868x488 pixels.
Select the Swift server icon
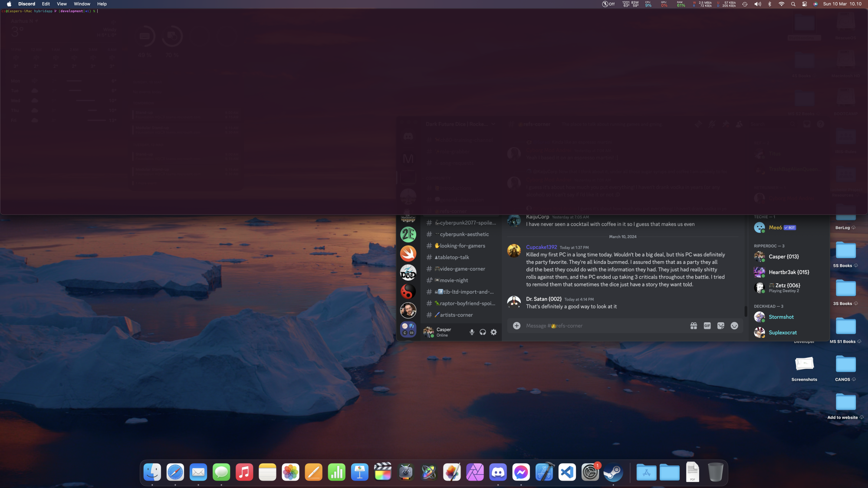coord(408,253)
